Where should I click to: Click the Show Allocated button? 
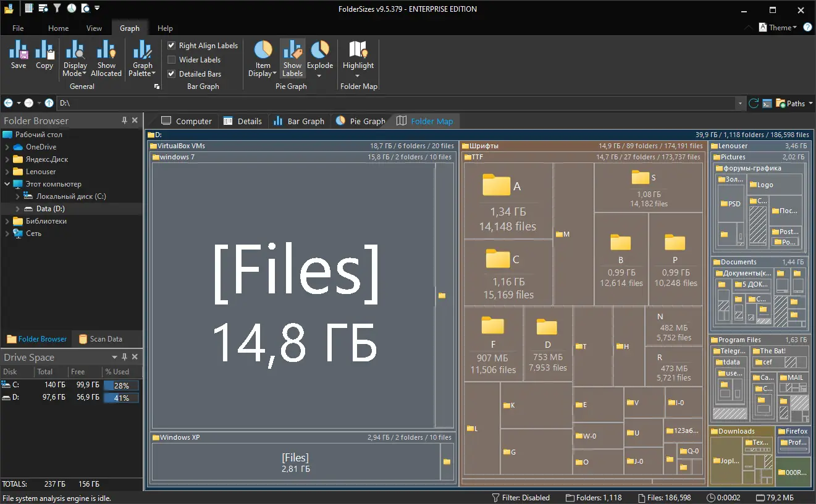point(106,59)
